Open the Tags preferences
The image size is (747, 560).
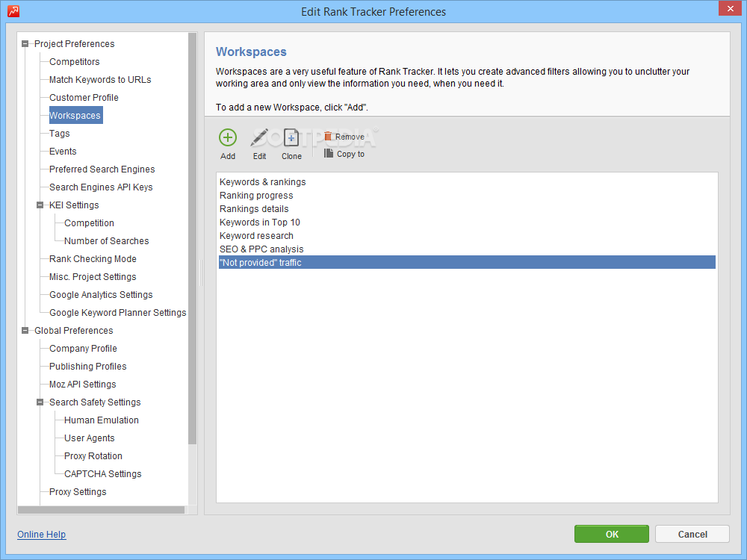coord(60,134)
